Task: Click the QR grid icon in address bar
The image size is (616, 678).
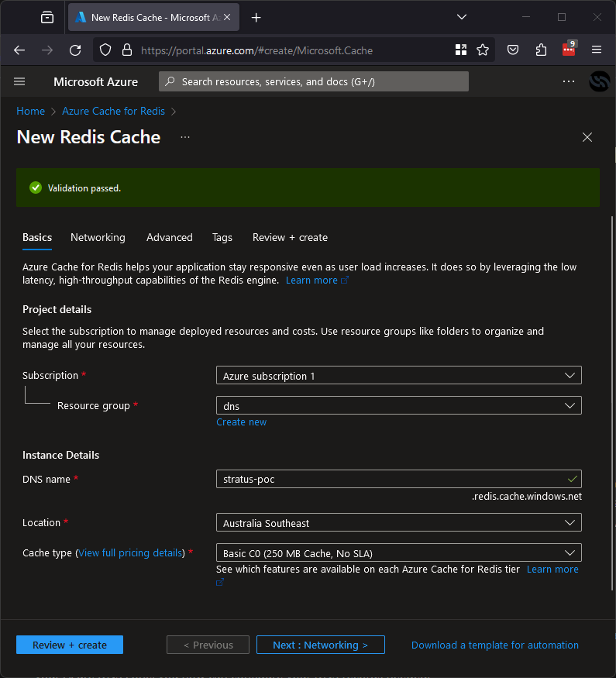Action: tap(461, 50)
